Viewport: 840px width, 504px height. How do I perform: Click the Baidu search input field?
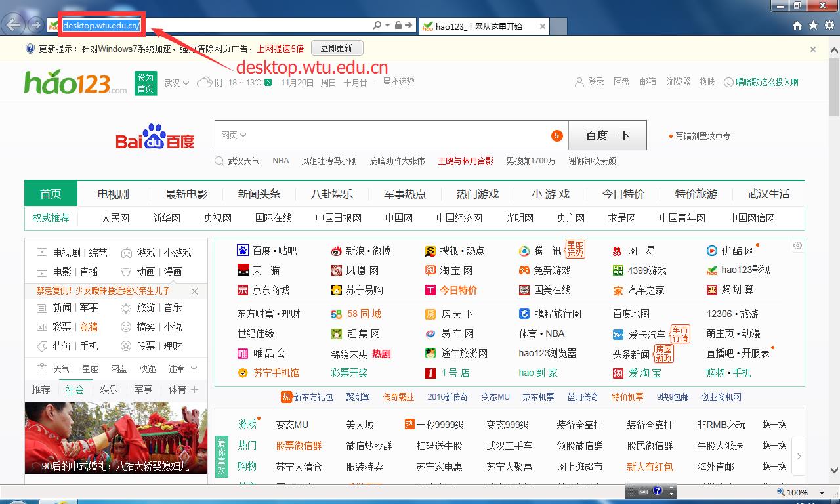click(x=394, y=135)
